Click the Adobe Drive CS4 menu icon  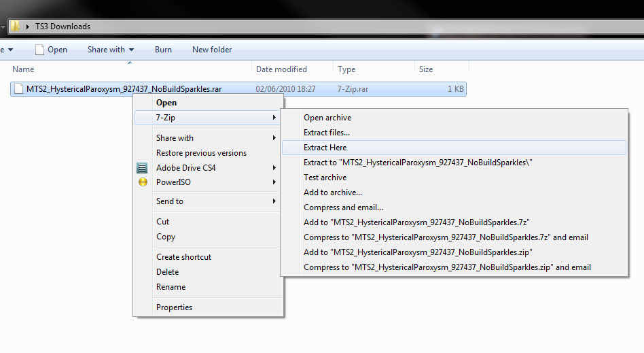[142, 168]
